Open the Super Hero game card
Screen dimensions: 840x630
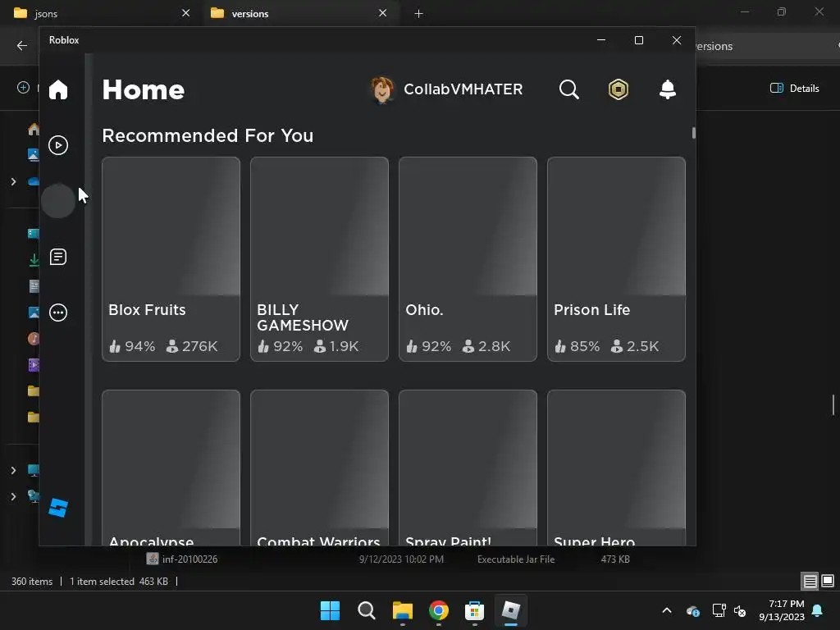[616, 468]
